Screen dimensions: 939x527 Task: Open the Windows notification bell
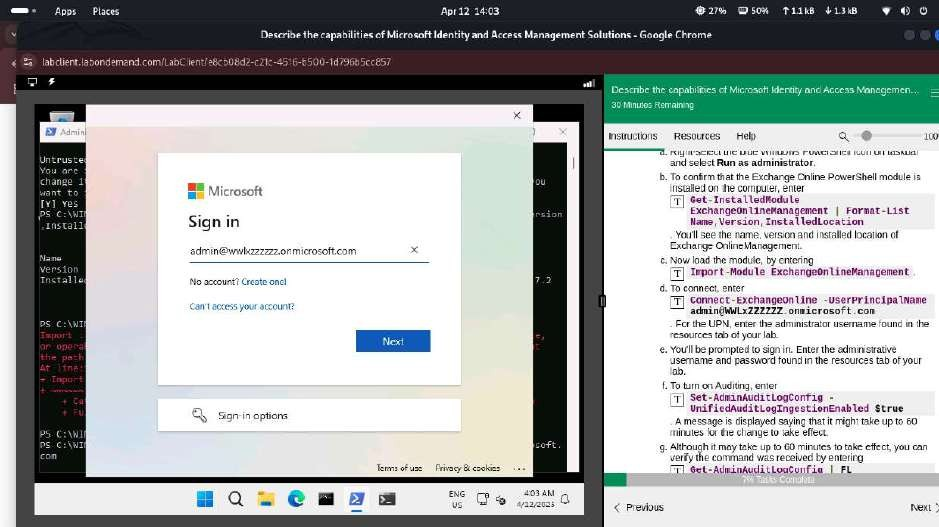click(x=565, y=498)
